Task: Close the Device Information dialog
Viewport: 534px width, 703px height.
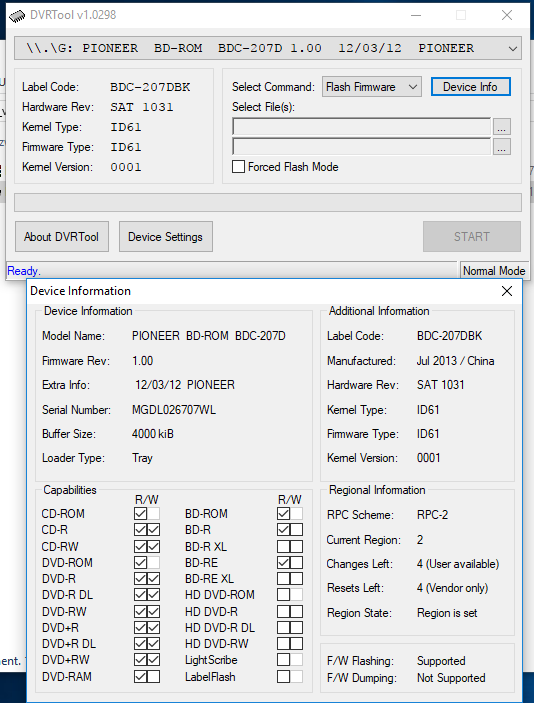Action: tap(507, 291)
